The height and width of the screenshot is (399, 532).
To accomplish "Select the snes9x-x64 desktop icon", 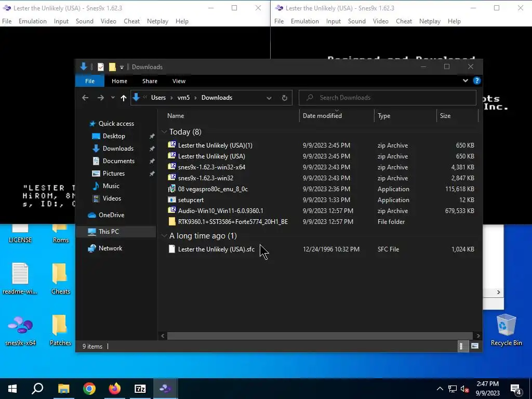I will coord(20,330).
